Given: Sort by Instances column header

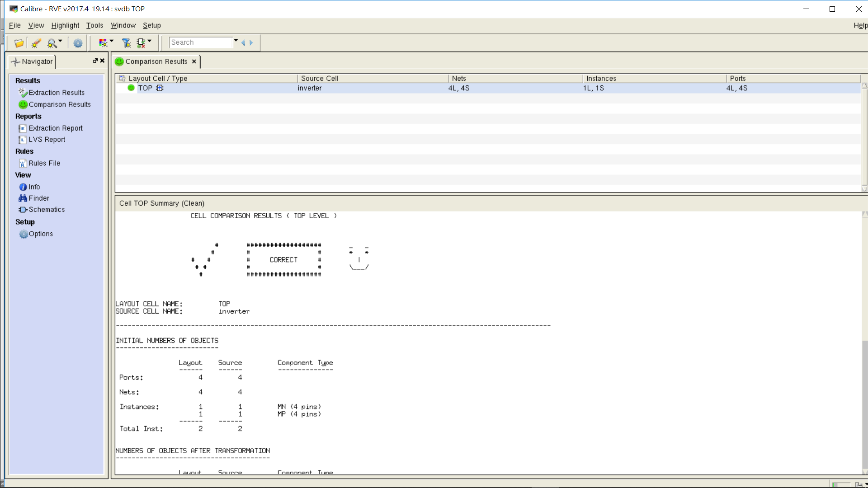Looking at the screenshot, I should click(x=655, y=78).
